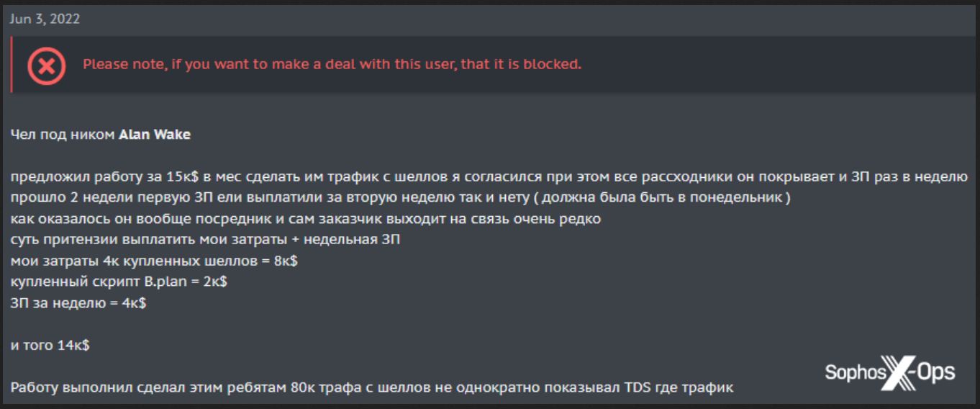The height and width of the screenshot is (409, 980).
Task: Click the line starting with "прошло 2 недели"
Action: pos(401,198)
